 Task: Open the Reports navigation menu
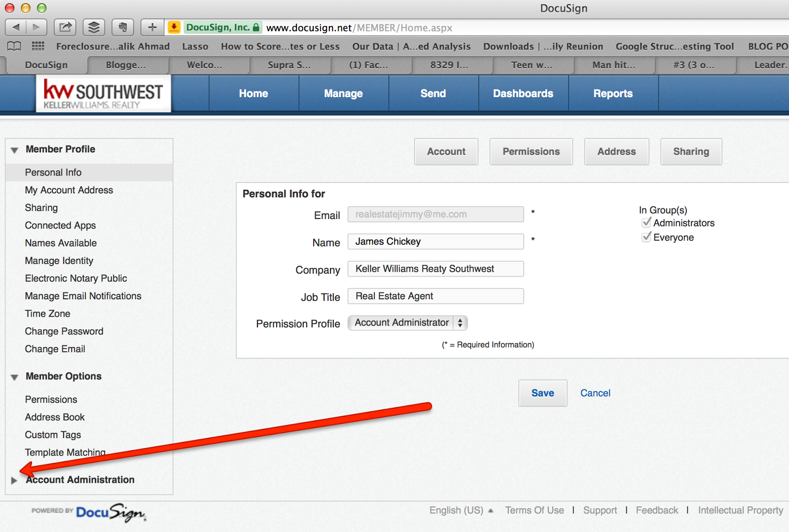[x=613, y=93]
